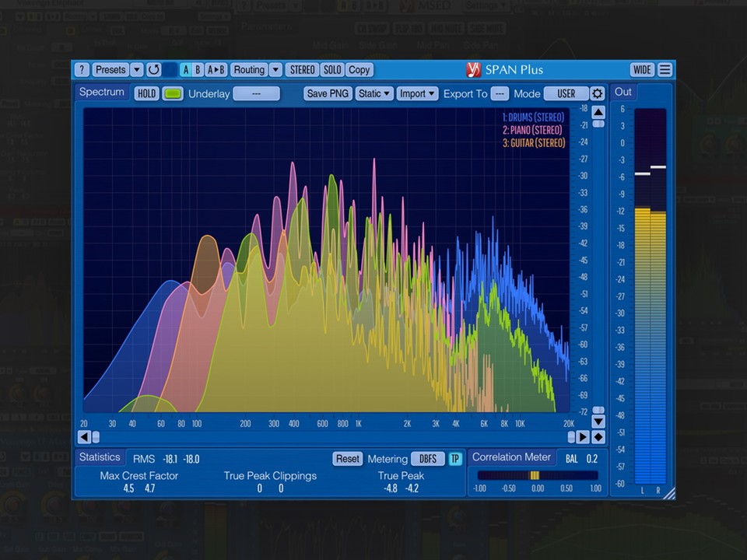
Task: Select state A
Action: pyautogui.click(x=186, y=70)
